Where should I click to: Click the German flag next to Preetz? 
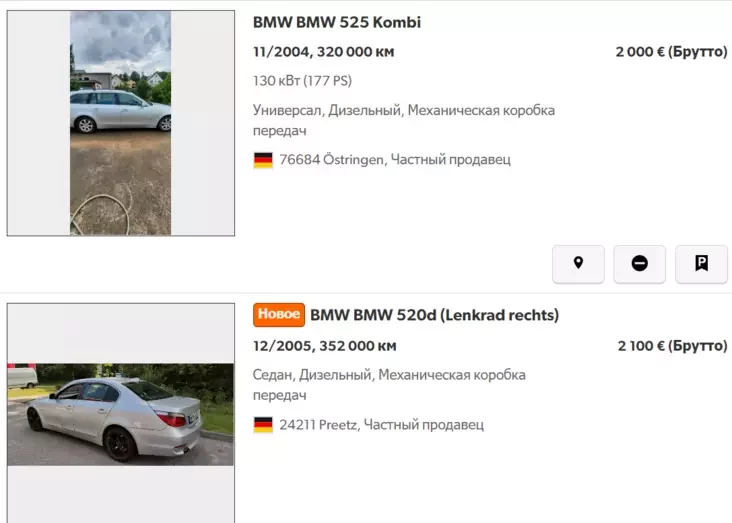click(263, 425)
